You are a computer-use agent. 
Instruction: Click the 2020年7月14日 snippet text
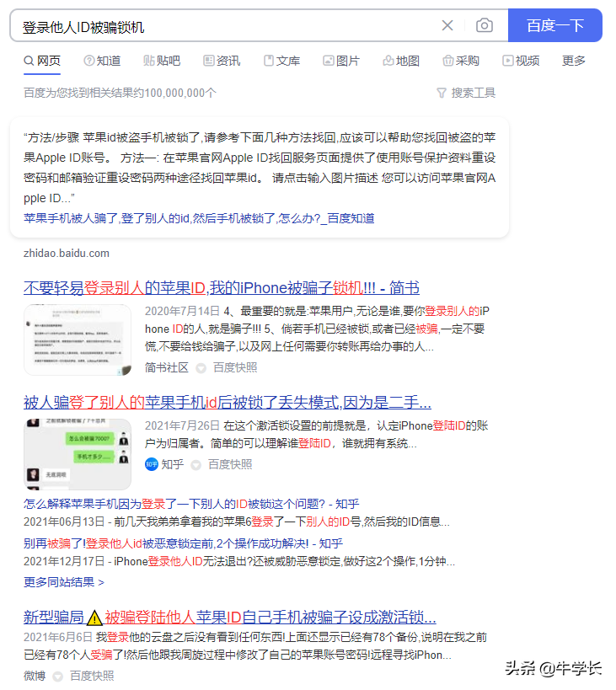click(x=317, y=329)
